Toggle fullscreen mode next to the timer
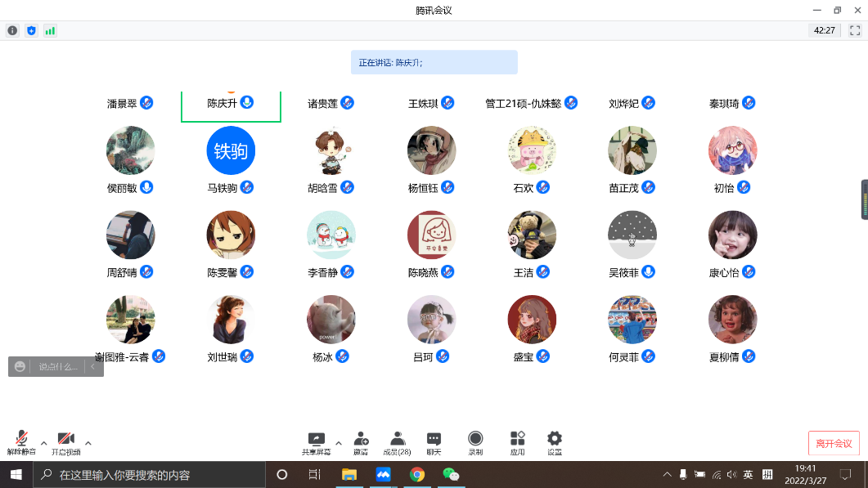 [855, 30]
